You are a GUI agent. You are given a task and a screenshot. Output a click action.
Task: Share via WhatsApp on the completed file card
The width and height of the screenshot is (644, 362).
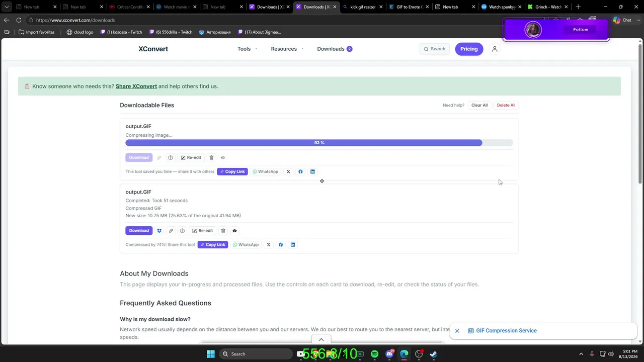click(246, 245)
